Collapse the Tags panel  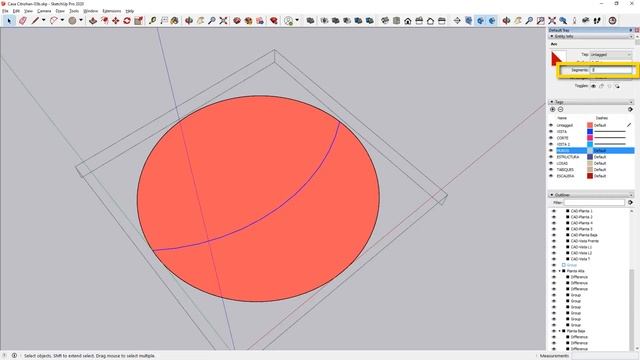click(552, 102)
